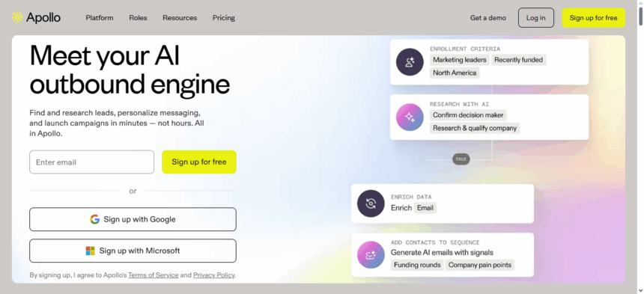This screenshot has width=644, height=294.
Task: Click the scrollbar down arrow
Action: tap(640, 290)
